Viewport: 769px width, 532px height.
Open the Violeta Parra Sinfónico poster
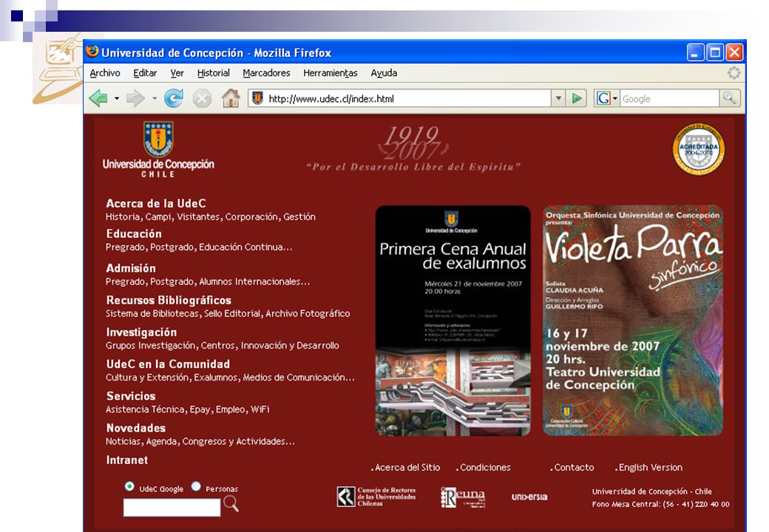pos(633,321)
